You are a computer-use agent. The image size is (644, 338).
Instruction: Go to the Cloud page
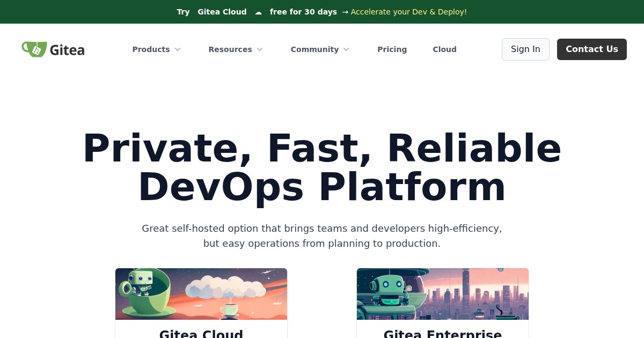coord(445,49)
